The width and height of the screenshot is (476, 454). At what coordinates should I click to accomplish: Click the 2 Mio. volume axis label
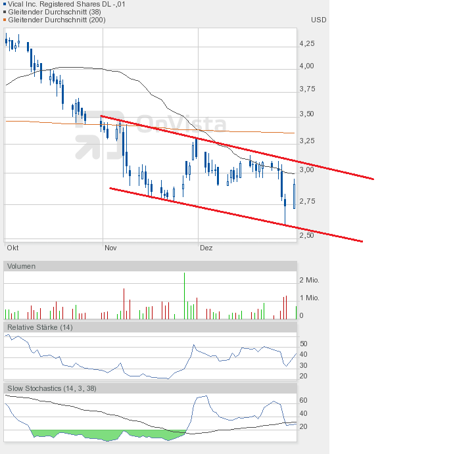coord(309,280)
